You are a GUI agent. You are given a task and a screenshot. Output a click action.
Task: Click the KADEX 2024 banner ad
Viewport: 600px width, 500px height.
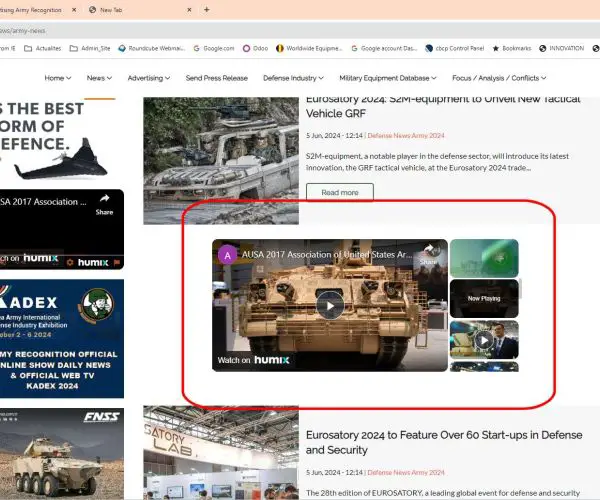tap(62, 338)
